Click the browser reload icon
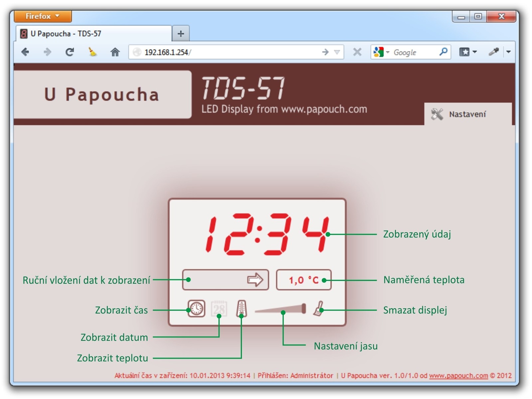532x399 pixels. [69, 52]
